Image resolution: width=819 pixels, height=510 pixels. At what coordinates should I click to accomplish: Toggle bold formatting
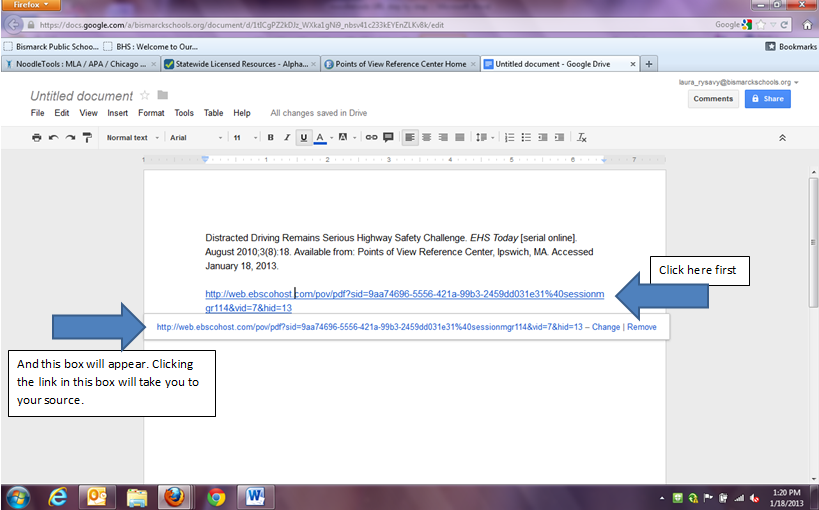271,137
